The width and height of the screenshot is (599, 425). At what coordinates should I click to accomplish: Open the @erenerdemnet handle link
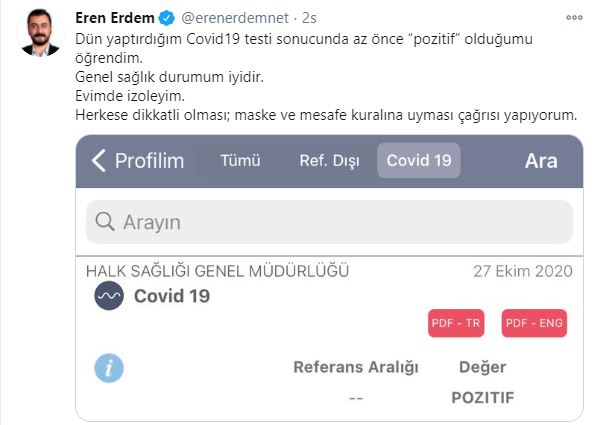[235, 18]
